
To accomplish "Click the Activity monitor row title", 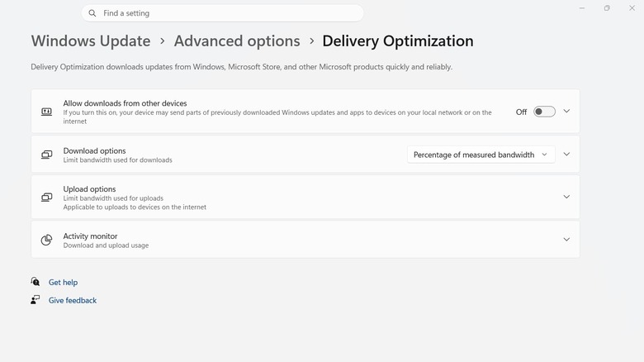I will pos(90,236).
